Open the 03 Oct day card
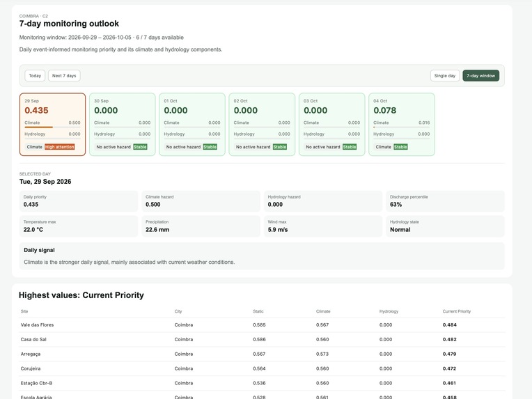 point(332,125)
